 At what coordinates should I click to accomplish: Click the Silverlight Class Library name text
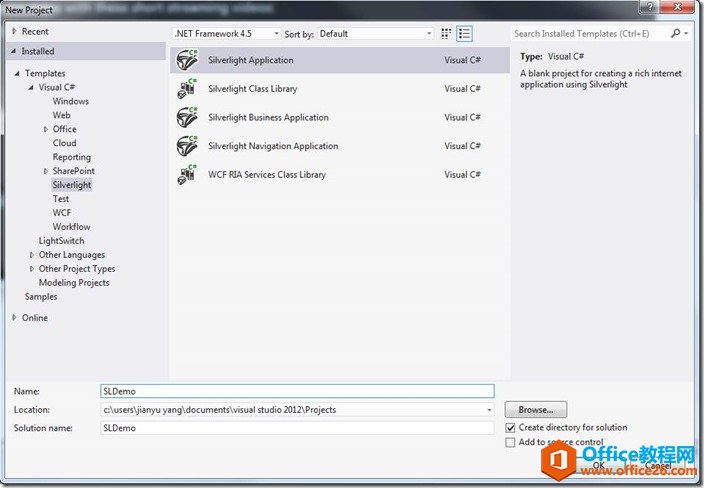pyautogui.click(x=252, y=89)
